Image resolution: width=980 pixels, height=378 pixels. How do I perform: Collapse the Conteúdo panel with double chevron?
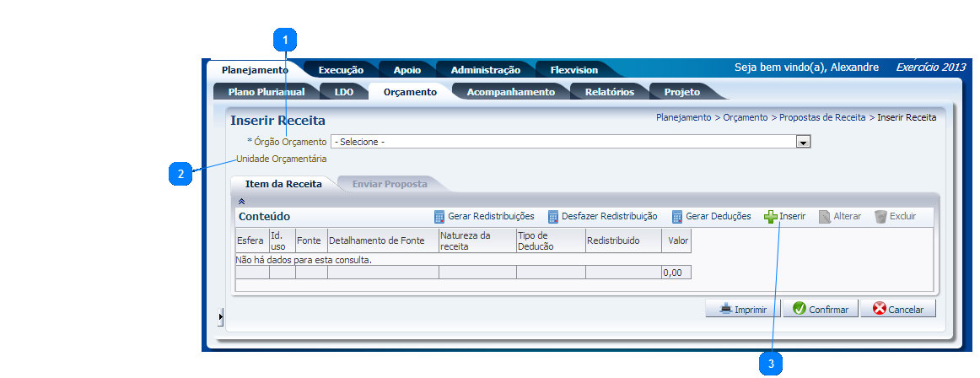click(241, 202)
